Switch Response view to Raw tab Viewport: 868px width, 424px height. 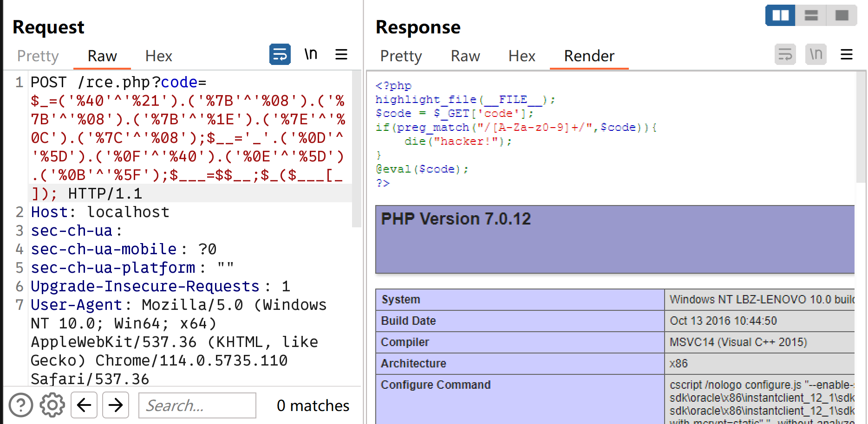[465, 56]
